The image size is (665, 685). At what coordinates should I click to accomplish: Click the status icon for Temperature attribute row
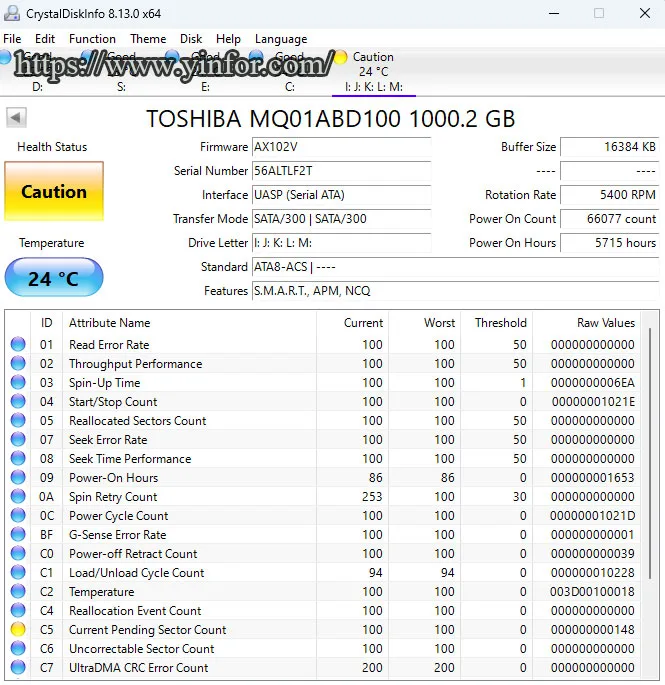(x=18, y=592)
